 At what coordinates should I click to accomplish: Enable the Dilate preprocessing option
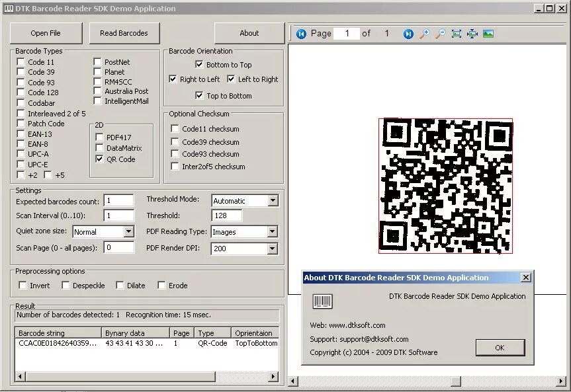[x=120, y=286]
